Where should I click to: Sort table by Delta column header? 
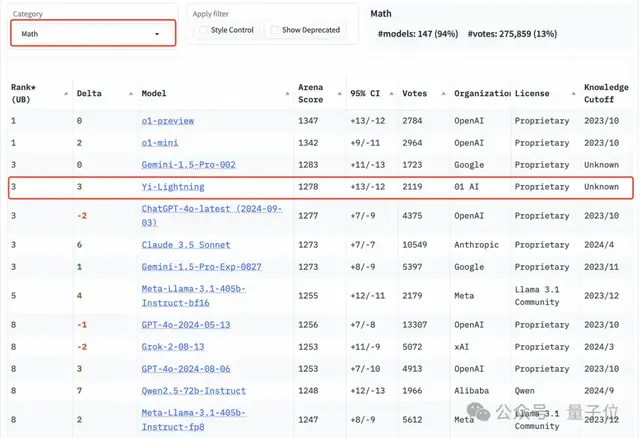click(x=88, y=93)
